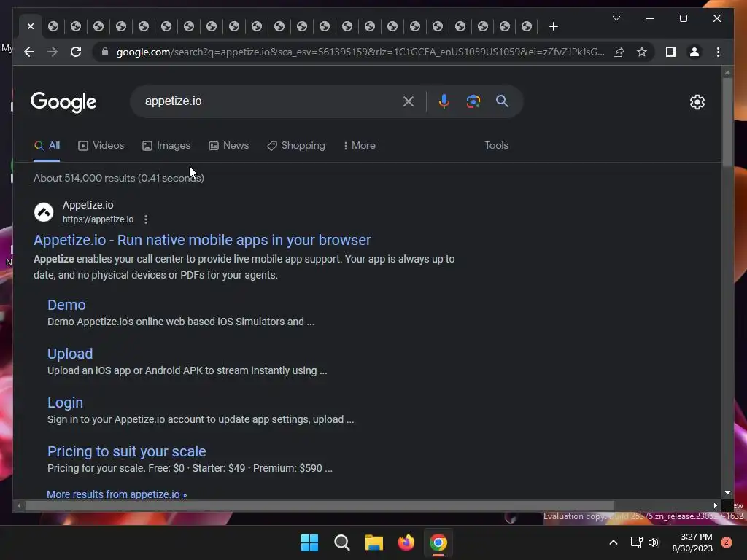
Task: Submit search with the magnifier button
Action: 502,101
